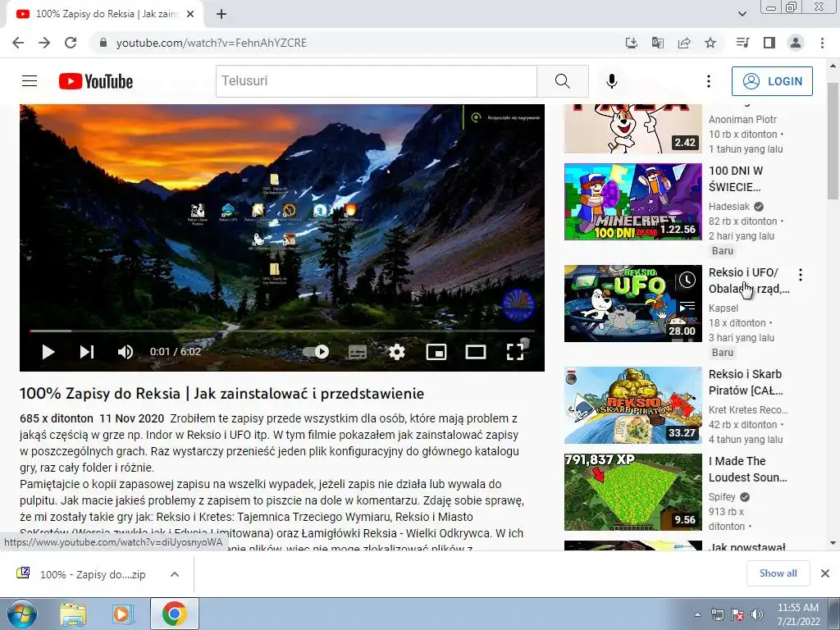Viewport: 840px width, 630px height.
Task: Click the install/download page icon in address bar
Action: point(632,43)
